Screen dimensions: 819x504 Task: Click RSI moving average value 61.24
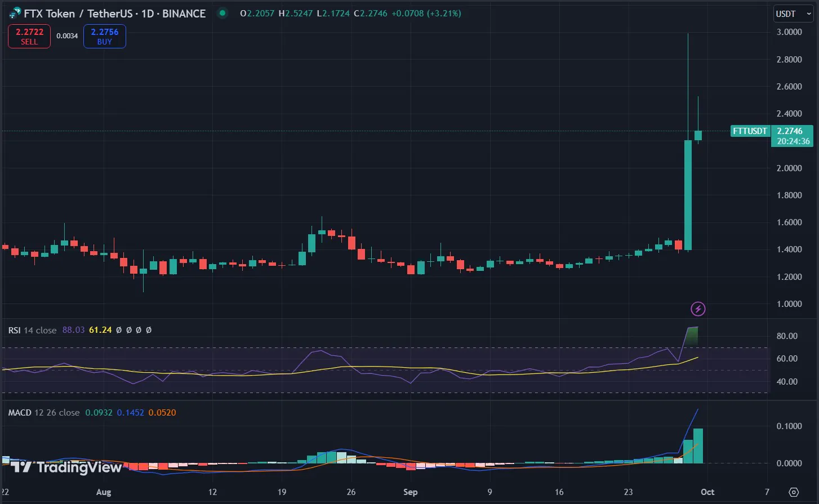pos(100,330)
